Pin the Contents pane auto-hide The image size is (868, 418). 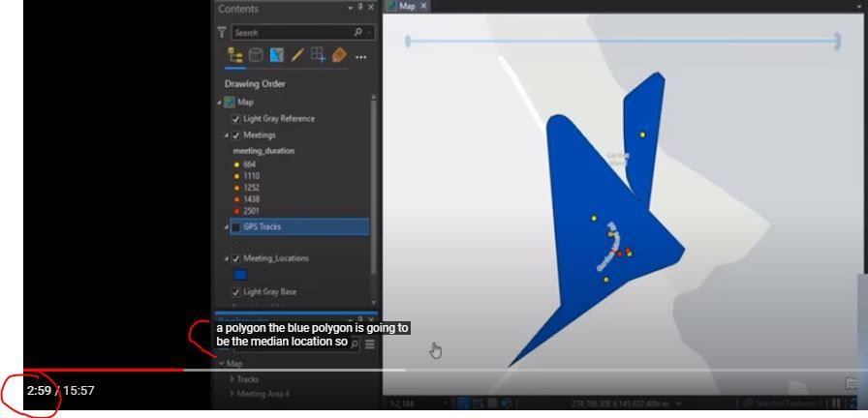click(360, 7)
